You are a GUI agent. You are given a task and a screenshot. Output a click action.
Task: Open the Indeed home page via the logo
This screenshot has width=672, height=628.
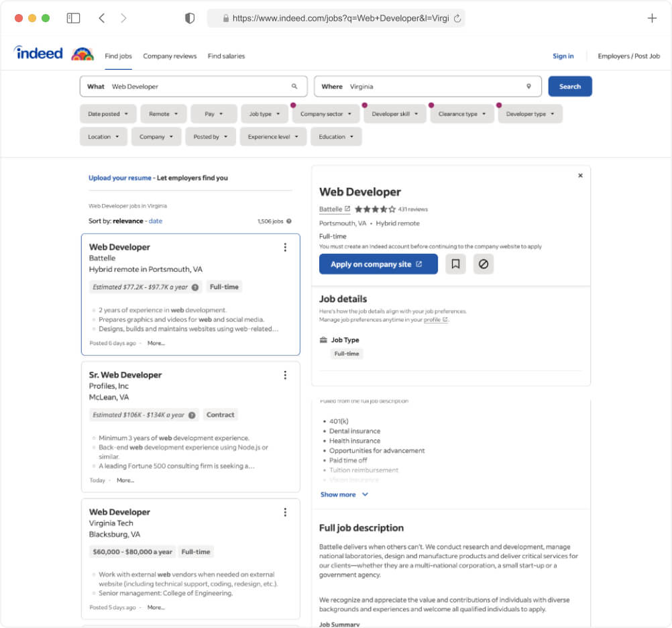point(38,53)
